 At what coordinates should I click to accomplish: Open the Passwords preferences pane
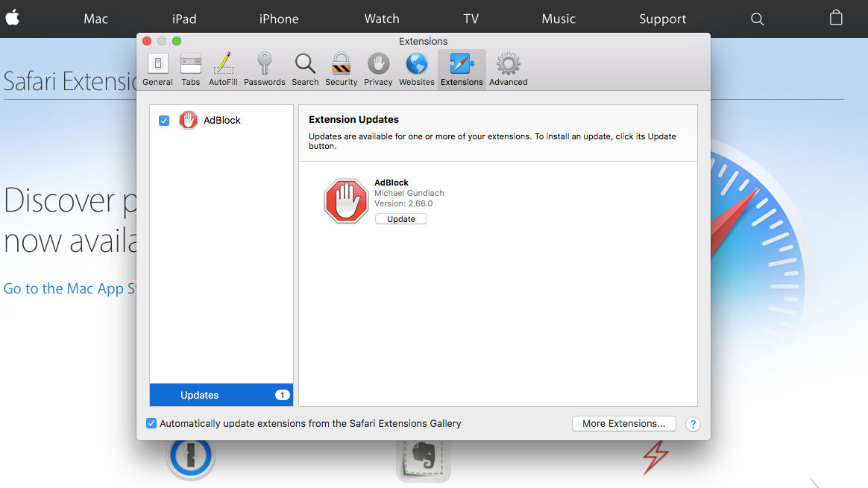click(265, 70)
